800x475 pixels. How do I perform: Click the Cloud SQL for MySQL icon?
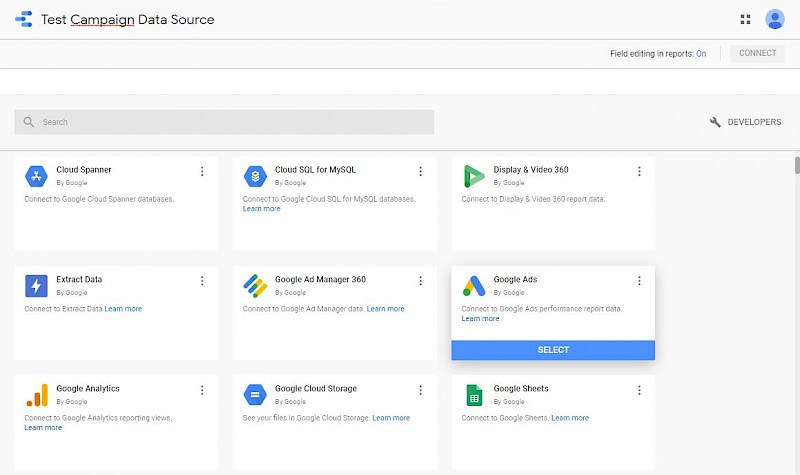(x=255, y=177)
